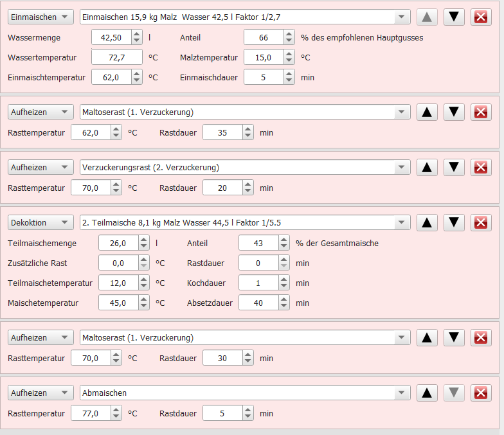Decrease the Einmaischdauer value
The height and width of the screenshot is (435, 504).
tap(289, 81)
